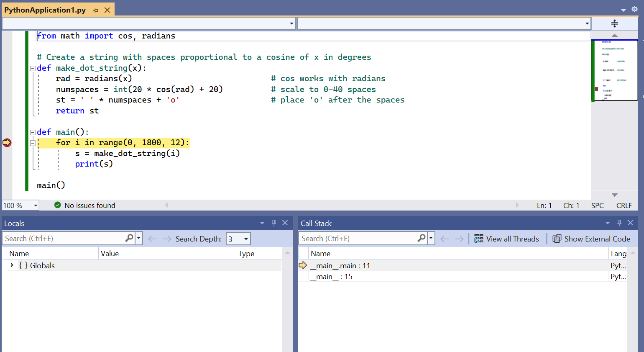Open the settings gear in the top-right corner
Viewport: 644px width, 352px height.
(634, 9)
